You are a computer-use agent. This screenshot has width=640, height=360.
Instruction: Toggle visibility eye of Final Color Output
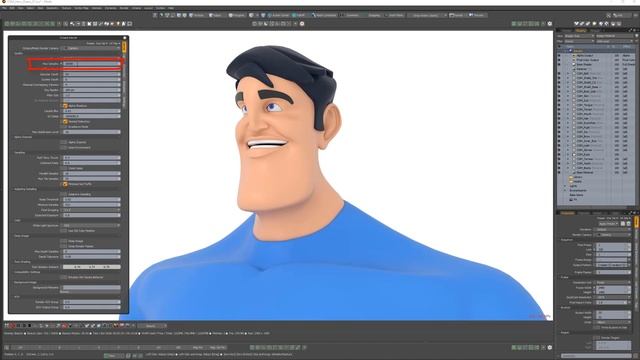(x=559, y=60)
